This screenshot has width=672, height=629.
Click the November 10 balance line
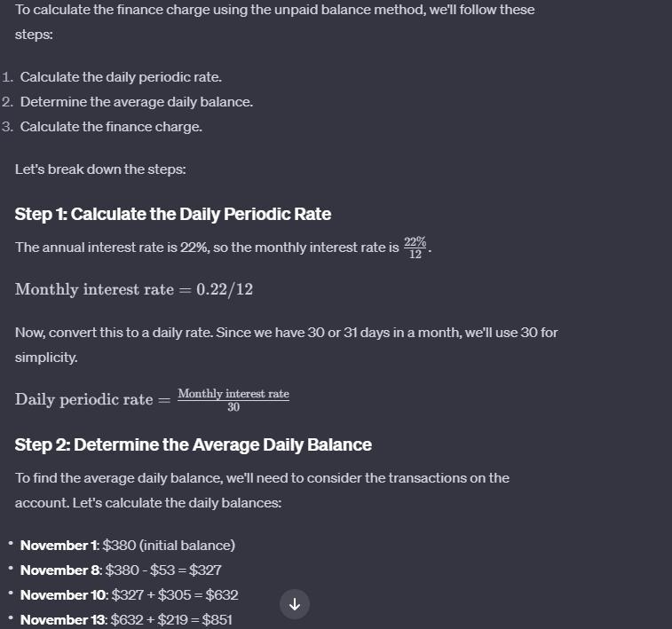coord(129,595)
